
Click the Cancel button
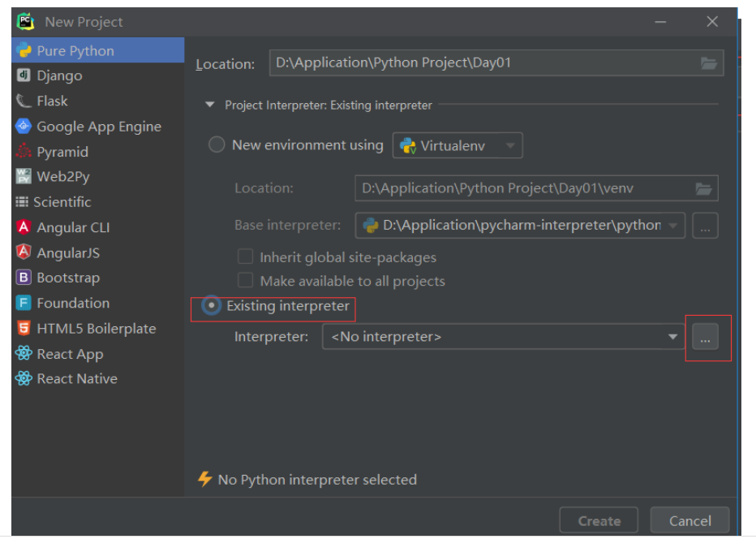[x=689, y=520]
